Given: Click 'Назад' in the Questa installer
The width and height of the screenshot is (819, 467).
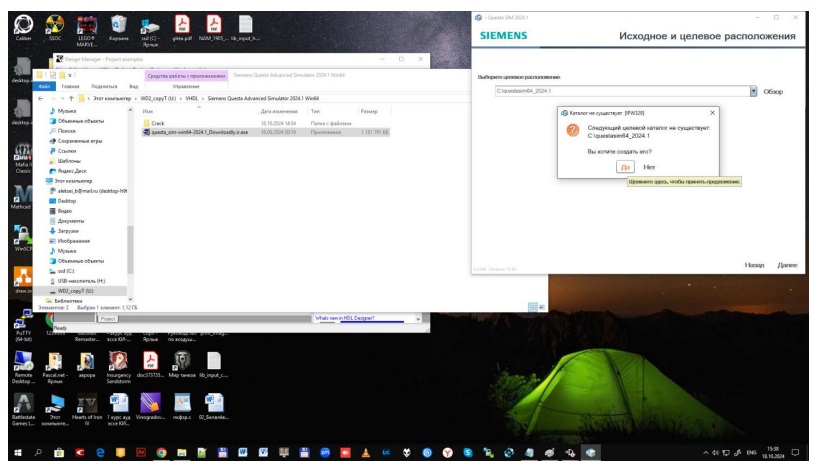Looking at the screenshot, I should pyautogui.click(x=755, y=265).
